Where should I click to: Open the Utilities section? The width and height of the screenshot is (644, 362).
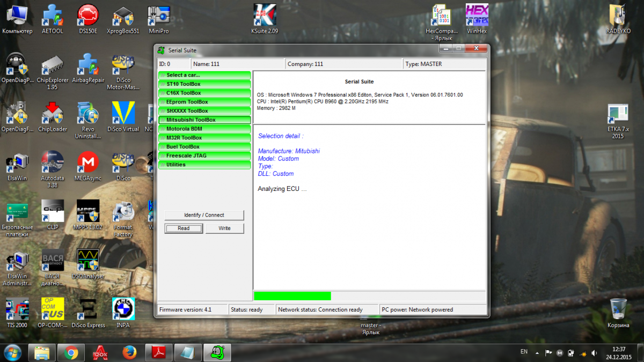[204, 165]
